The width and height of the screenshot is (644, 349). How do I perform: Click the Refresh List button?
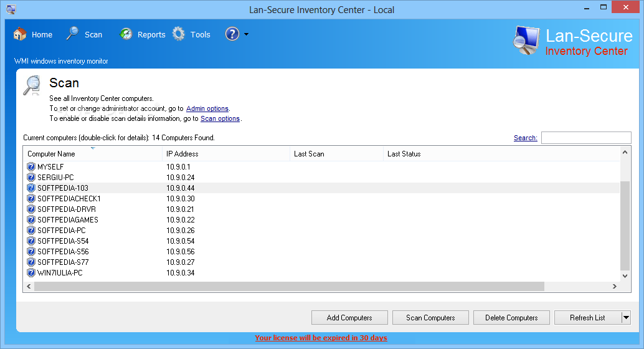tap(587, 318)
